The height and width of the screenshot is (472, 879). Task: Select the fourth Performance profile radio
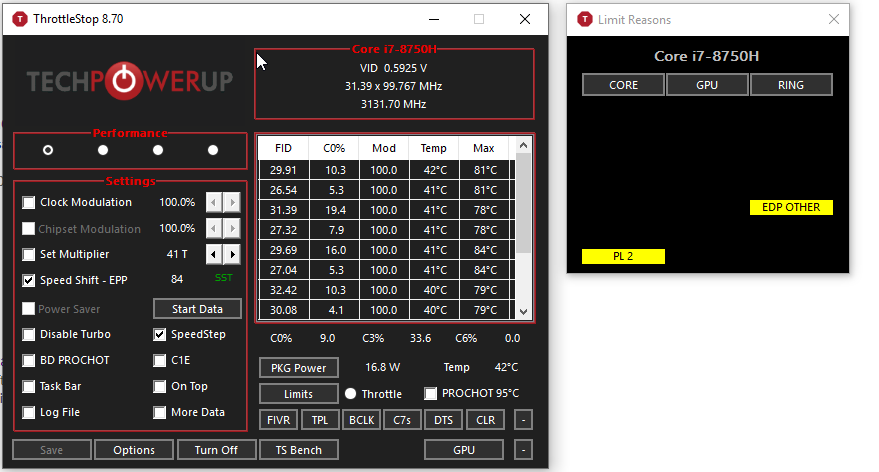pos(213,150)
